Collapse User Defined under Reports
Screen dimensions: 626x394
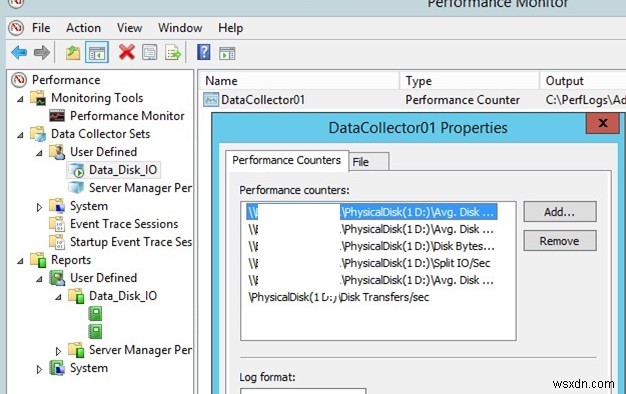pyautogui.click(x=39, y=279)
